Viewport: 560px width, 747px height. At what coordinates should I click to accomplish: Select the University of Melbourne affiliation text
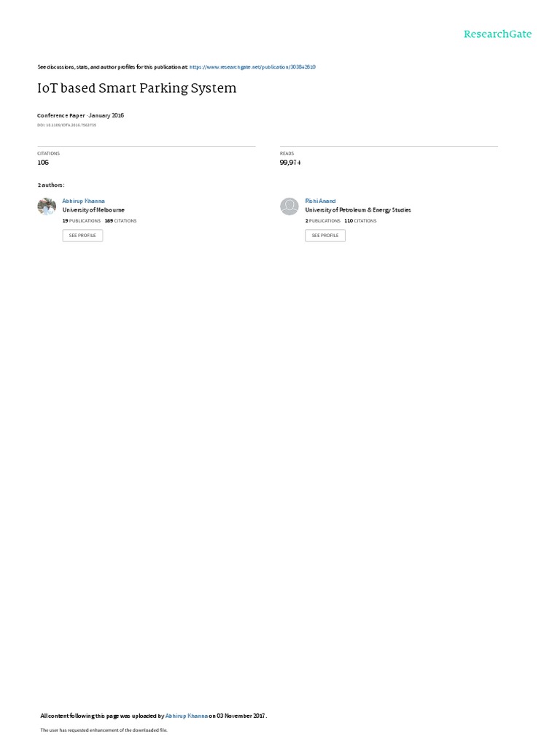pyautogui.click(x=93, y=210)
